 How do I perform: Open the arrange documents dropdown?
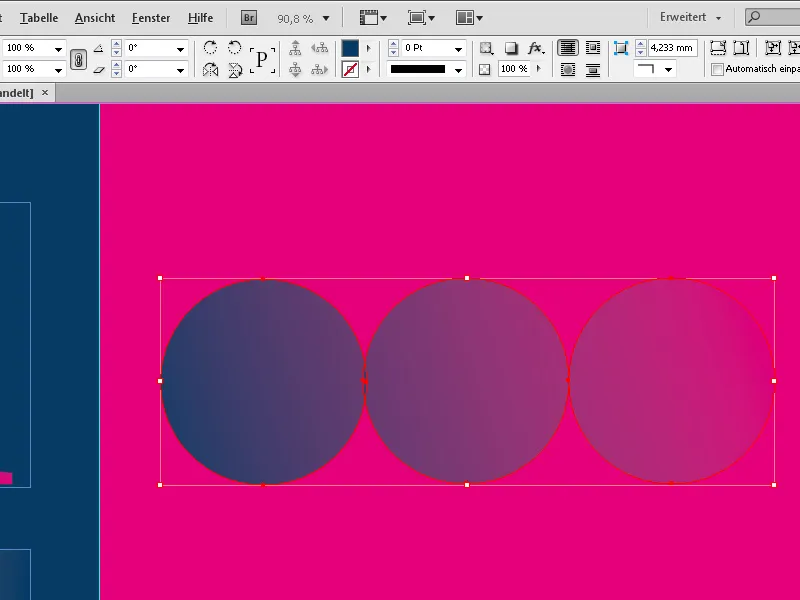(469, 18)
